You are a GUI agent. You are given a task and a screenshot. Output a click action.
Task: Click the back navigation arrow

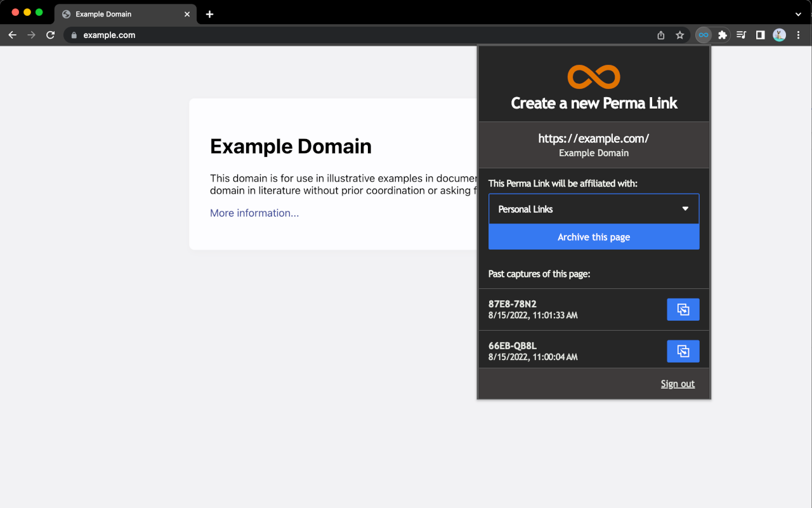point(12,35)
